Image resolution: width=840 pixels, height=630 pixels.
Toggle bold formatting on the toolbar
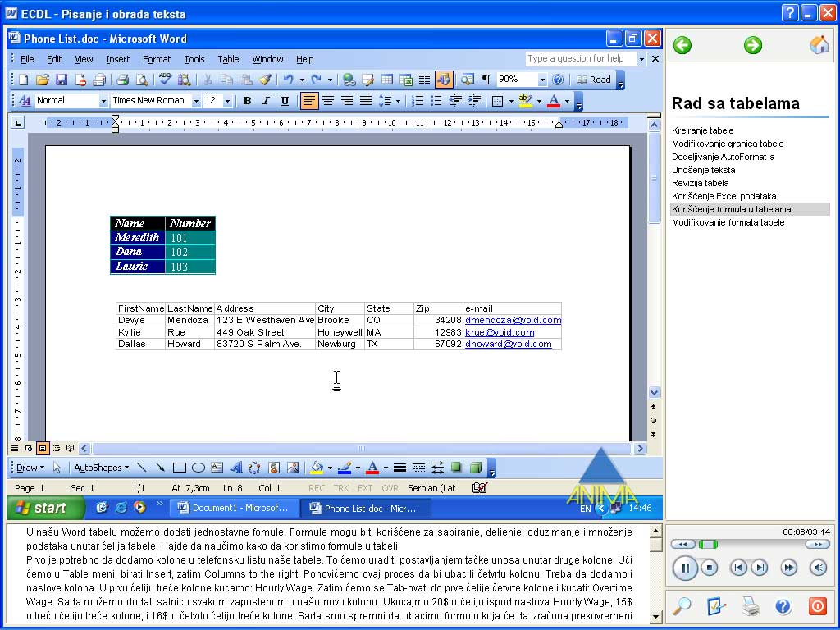click(x=247, y=100)
